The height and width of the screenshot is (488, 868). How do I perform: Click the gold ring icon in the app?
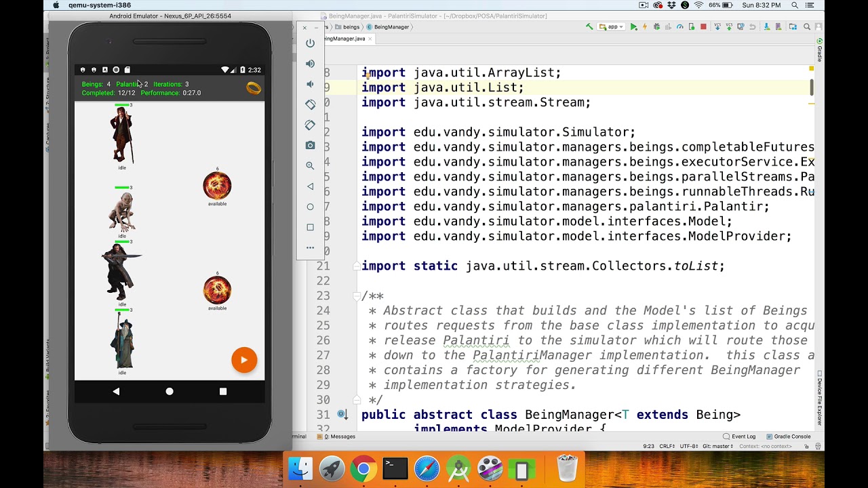253,88
